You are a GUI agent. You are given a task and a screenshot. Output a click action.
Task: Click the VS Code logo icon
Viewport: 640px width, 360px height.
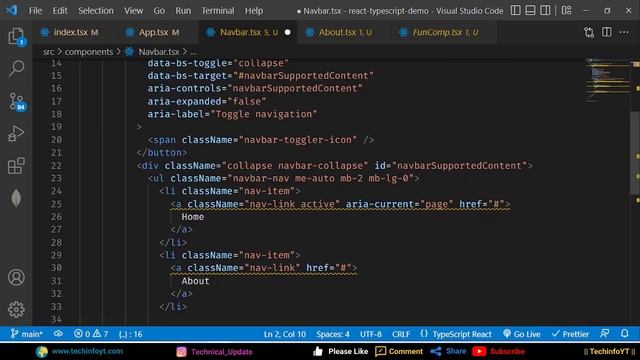pyautogui.click(x=11, y=10)
